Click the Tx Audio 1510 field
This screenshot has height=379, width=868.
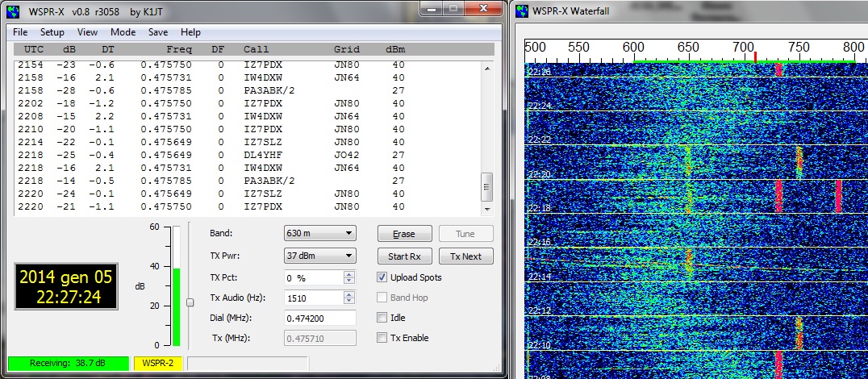[314, 298]
